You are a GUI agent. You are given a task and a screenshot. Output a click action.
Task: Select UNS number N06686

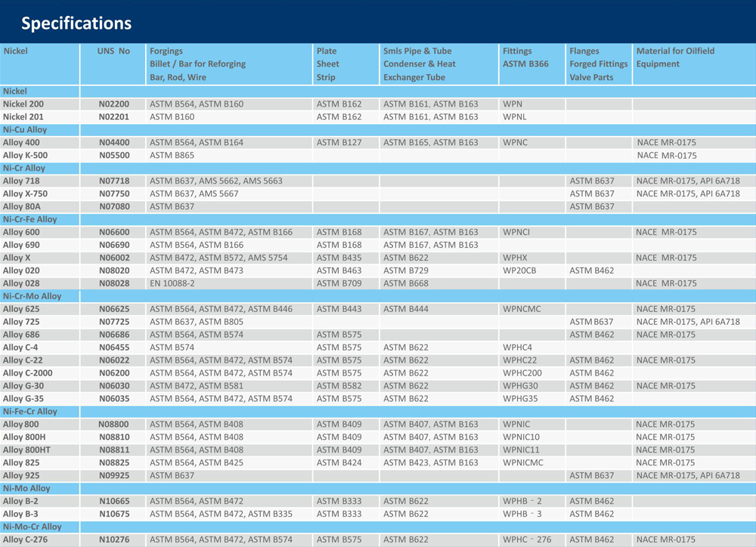[114, 335]
